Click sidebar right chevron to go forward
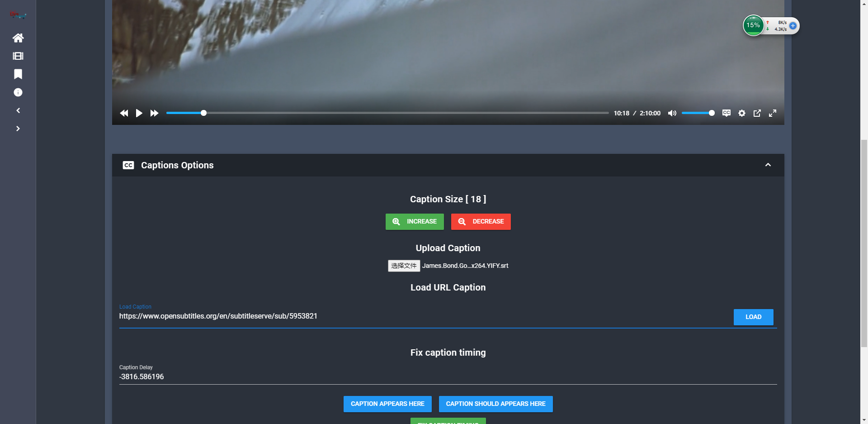This screenshot has height=424, width=868. click(x=18, y=129)
